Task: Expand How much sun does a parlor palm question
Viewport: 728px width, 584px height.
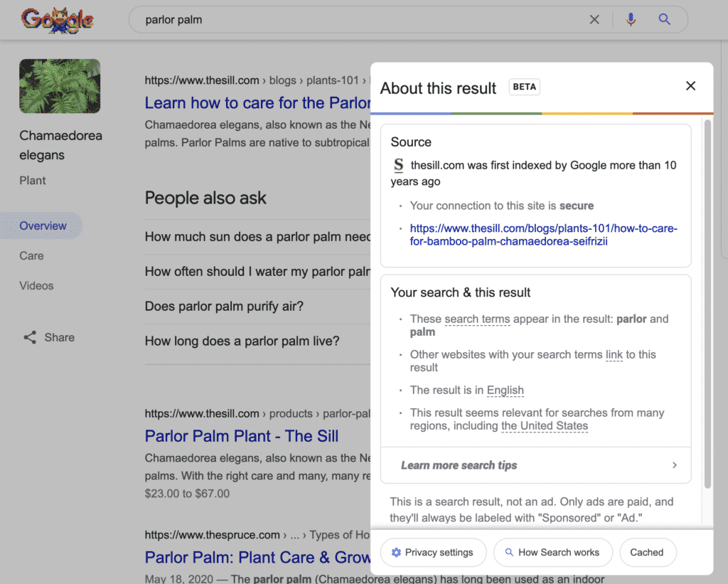Action: [x=257, y=237]
